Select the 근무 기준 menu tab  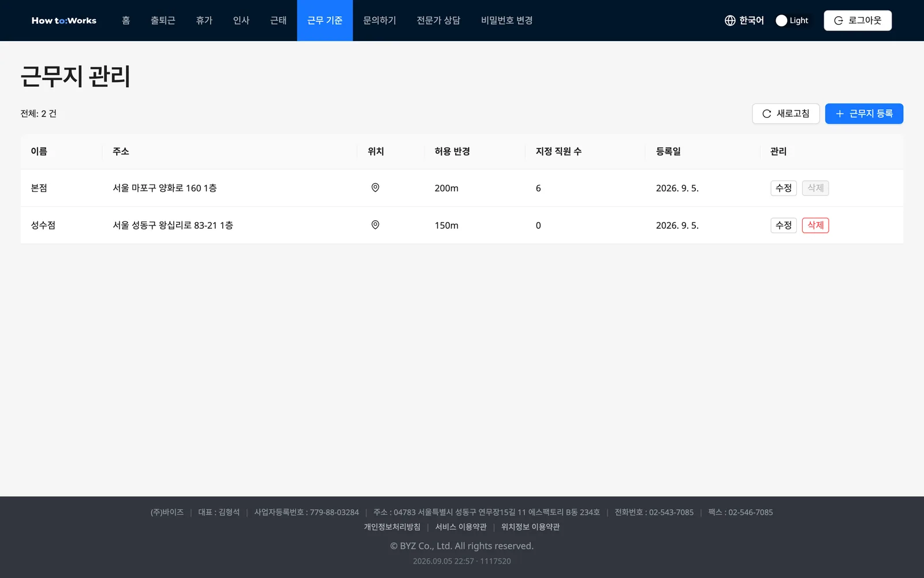[x=325, y=20]
